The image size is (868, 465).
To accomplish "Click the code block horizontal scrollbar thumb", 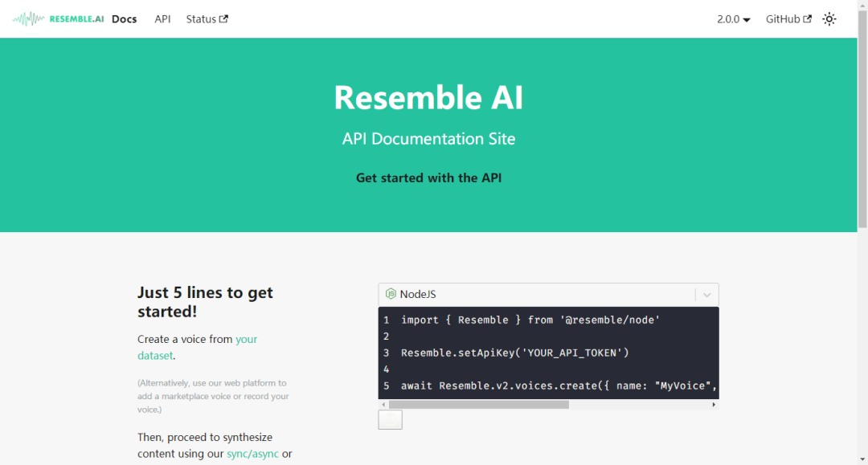I will click(x=479, y=404).
